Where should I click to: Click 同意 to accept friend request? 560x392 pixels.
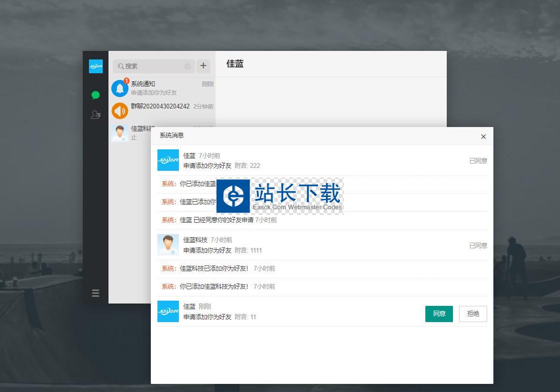pos(439,314)
